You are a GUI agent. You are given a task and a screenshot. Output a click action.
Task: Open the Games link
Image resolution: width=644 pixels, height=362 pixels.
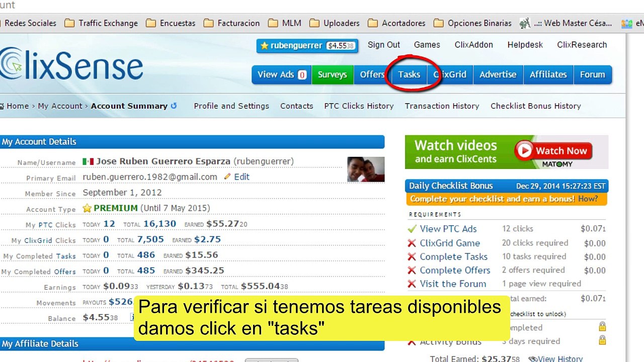coord(427,45)
